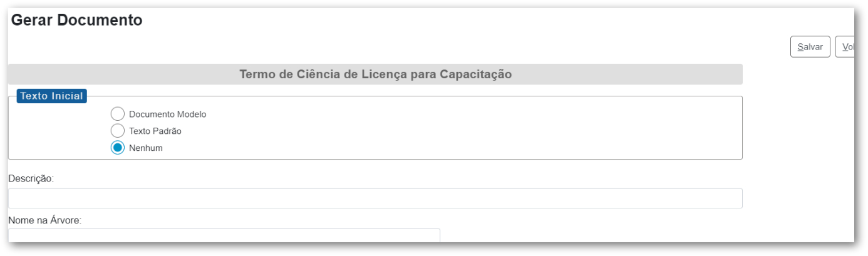Click the blue Texto Inicial legend
The height and width of the screenshot is (256, 868).
coord(51,96)
